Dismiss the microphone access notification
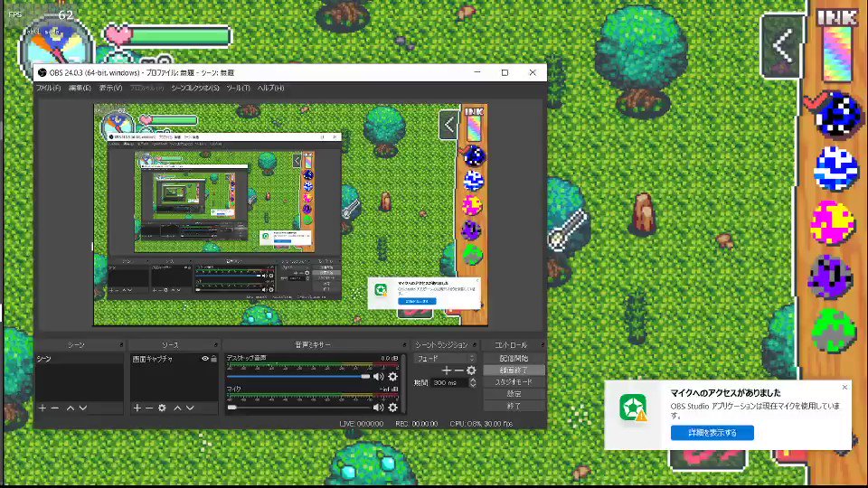This screenshot has height=488, width=868. (x=844, y=388)
